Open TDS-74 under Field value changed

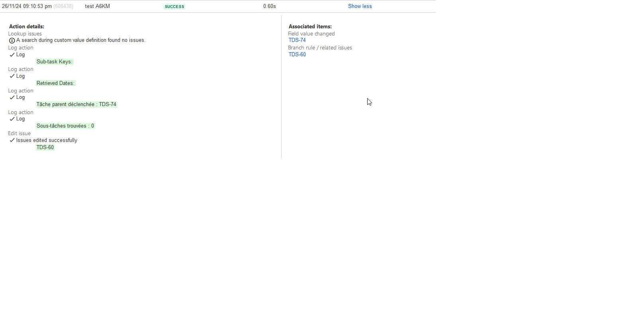coord(297,40)
